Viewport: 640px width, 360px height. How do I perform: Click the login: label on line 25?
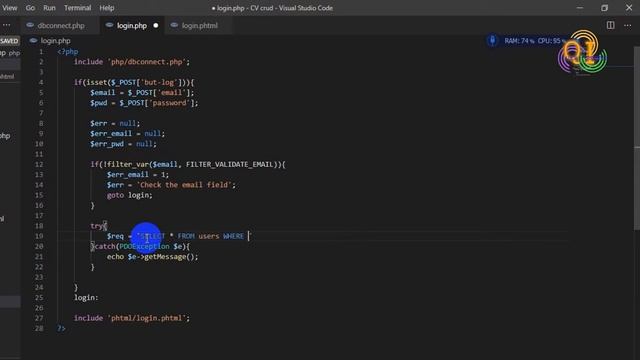[86, 298]
